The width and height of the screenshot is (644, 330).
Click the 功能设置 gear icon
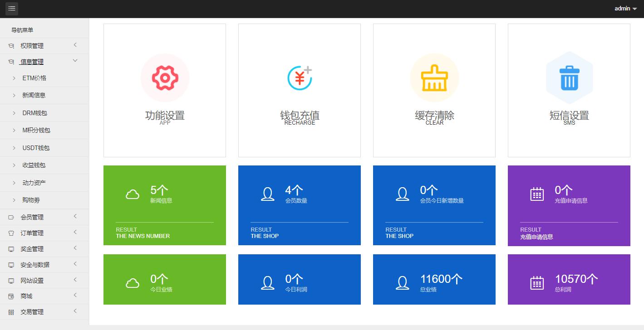point(165,77)
